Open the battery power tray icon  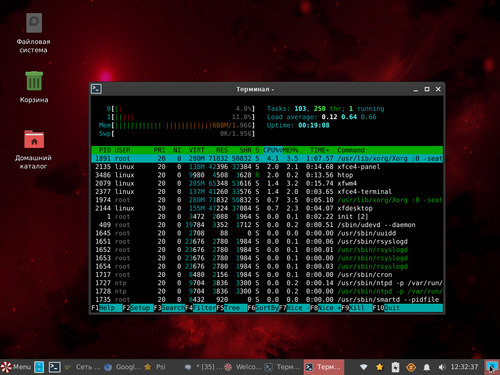[395, 367]
